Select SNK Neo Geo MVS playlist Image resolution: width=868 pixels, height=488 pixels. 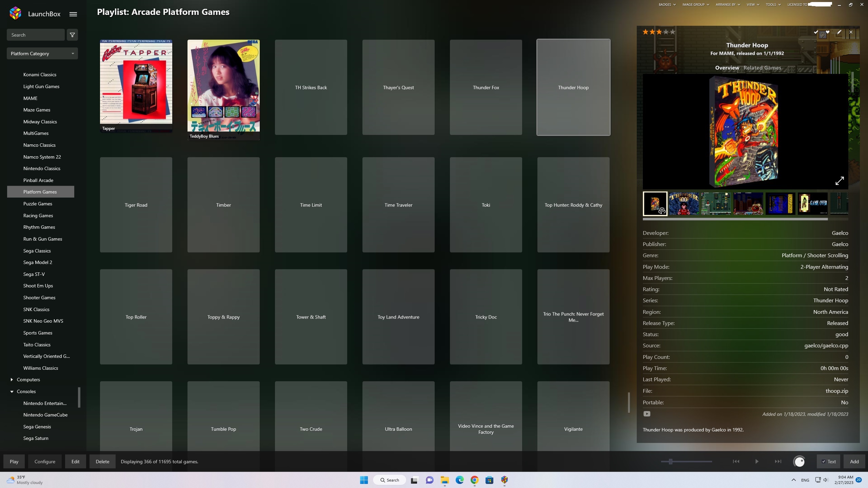(x=43, y=321)
